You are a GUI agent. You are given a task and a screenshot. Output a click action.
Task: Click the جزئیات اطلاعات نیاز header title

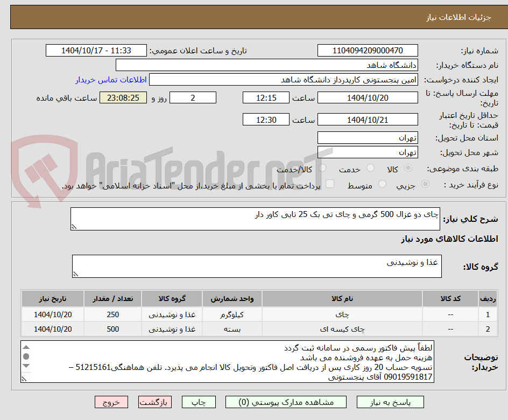pos(458,17)
